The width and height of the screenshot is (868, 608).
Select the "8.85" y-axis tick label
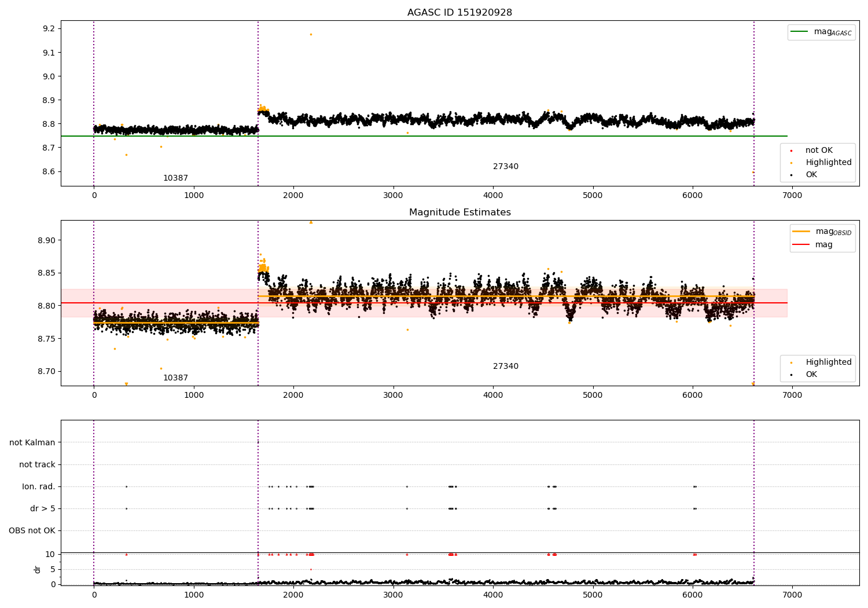[x=46, y=273]
